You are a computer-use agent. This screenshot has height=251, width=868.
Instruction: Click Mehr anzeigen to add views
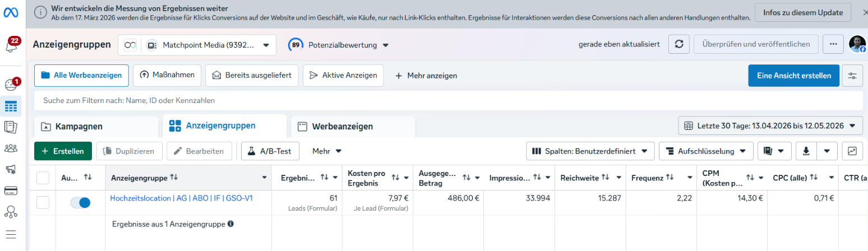point(426,75)
